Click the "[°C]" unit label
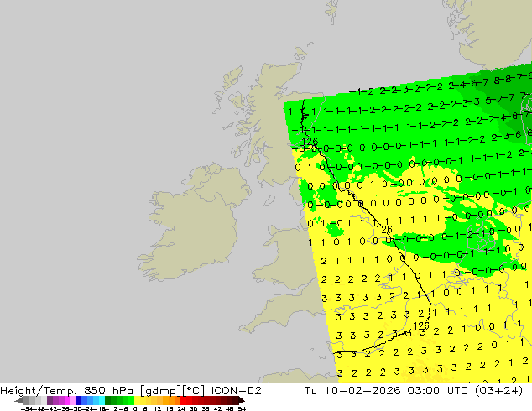Screen dimensions: 532x411 pos(195,391)
